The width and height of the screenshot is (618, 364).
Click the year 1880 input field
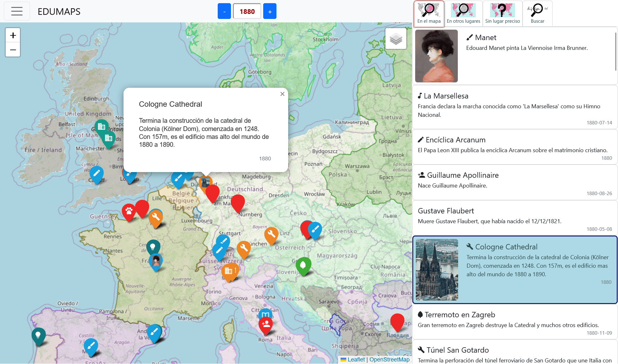[x=247, y=11]
